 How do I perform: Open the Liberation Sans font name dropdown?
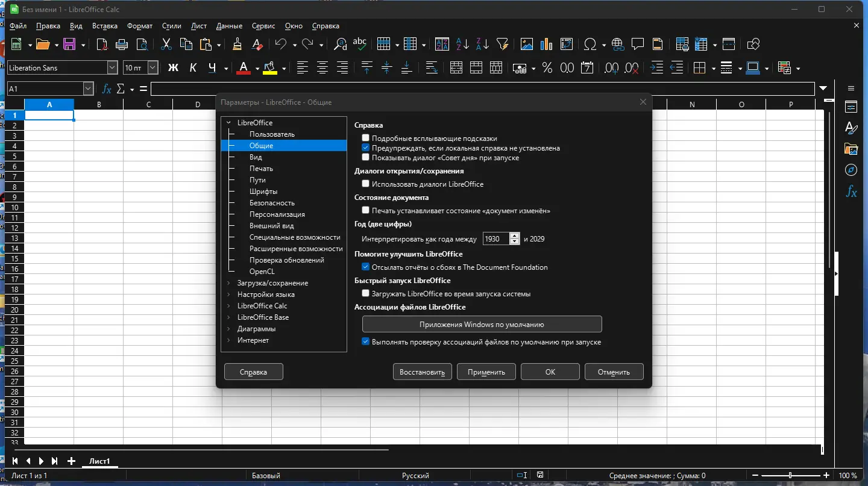pos(112,68)
